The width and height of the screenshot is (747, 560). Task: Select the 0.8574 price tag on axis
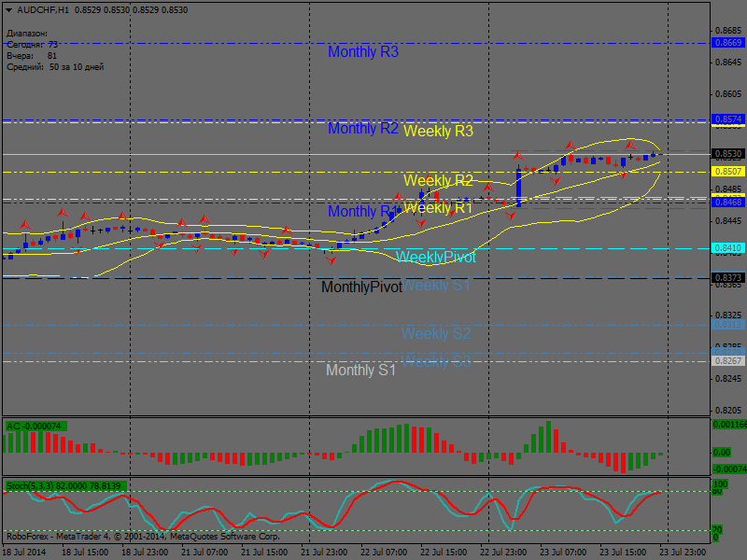point(728,119)
